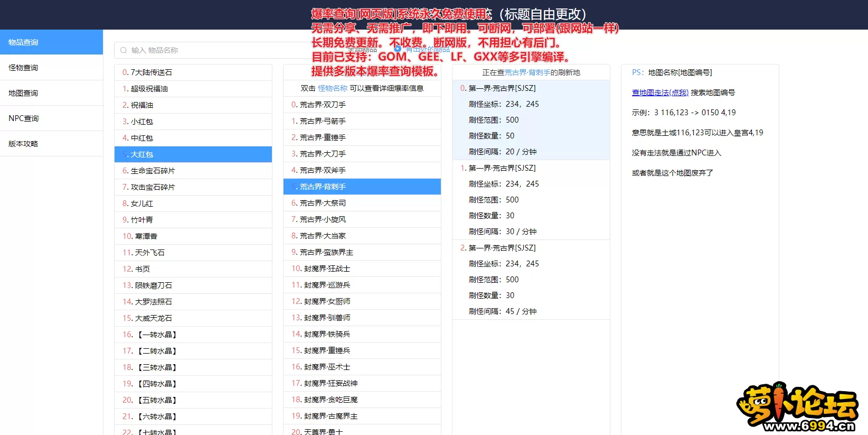
Task: Select monster 荒古界·蛮族界主
Action: pyautogui.click(x=362, y=252)
